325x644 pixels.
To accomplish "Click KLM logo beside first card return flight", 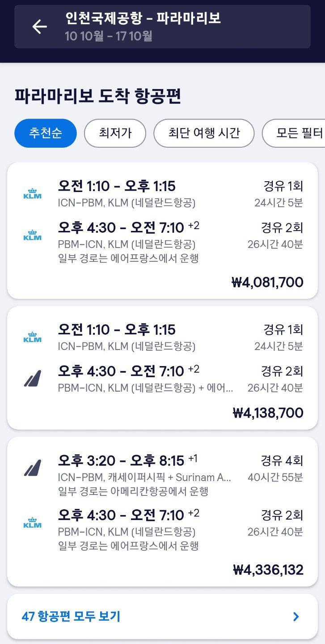I will click(x=32, y=235).
